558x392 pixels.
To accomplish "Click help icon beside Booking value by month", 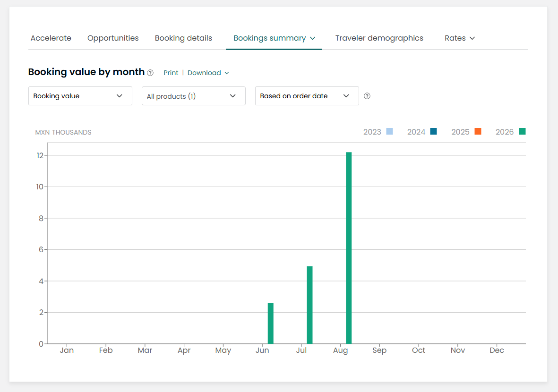I will (x=151, y=73).
